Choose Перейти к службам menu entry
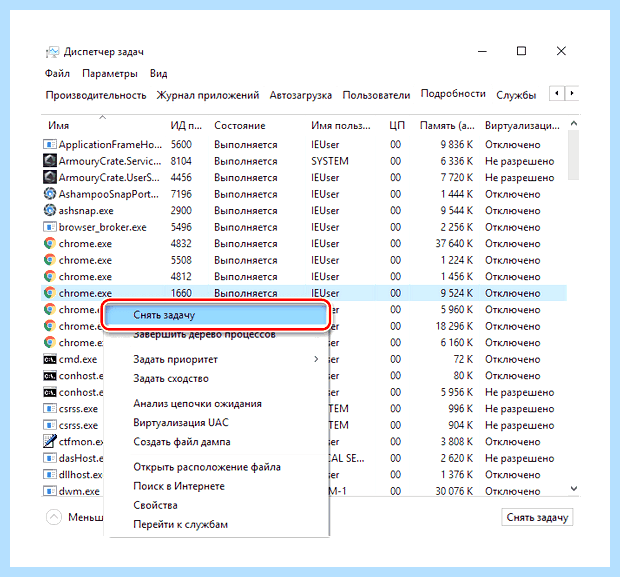 tap(180, 524)
